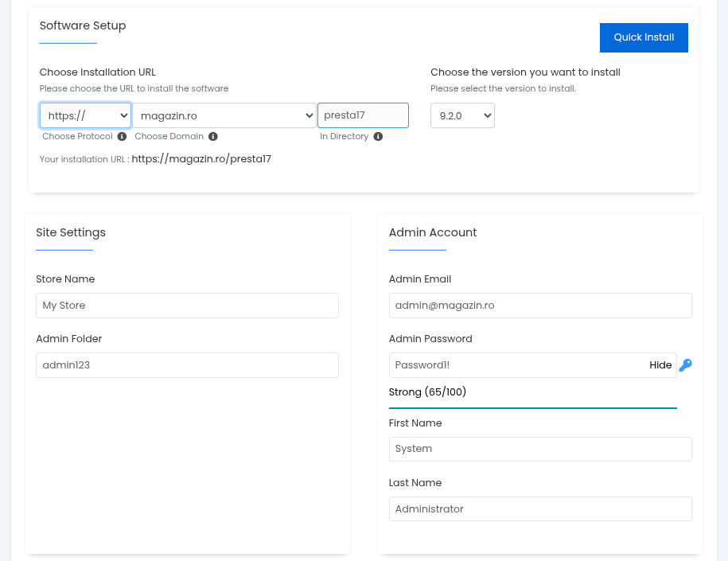Click the Choose Protocol info icon

coord(122,137)
